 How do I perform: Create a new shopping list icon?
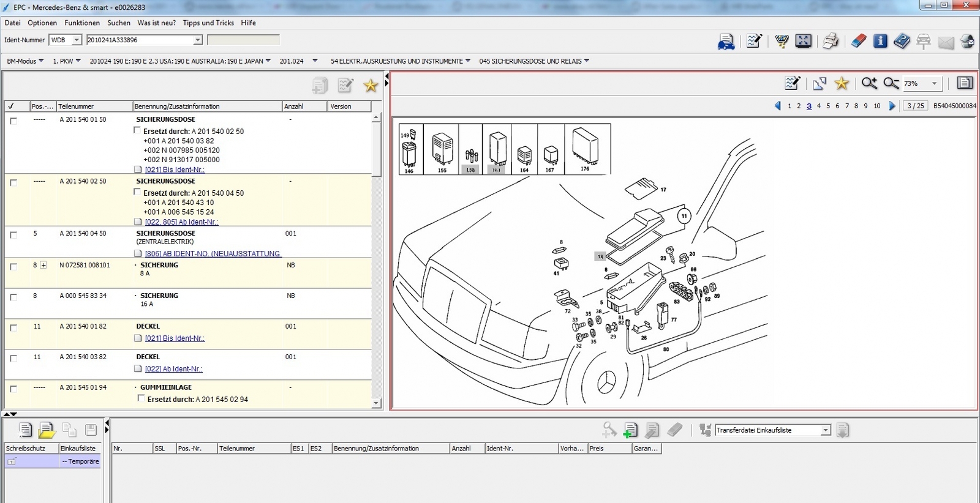(x=25, y=430)
